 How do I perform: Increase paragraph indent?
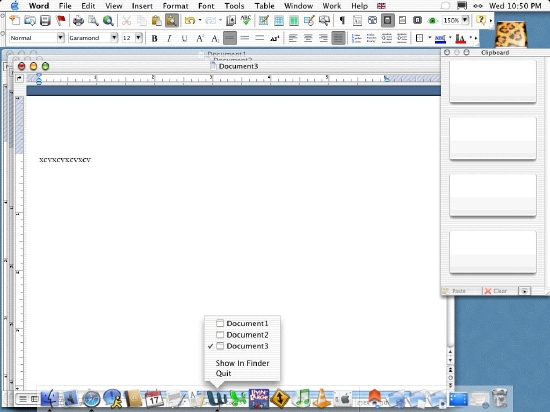coord(402,38)
